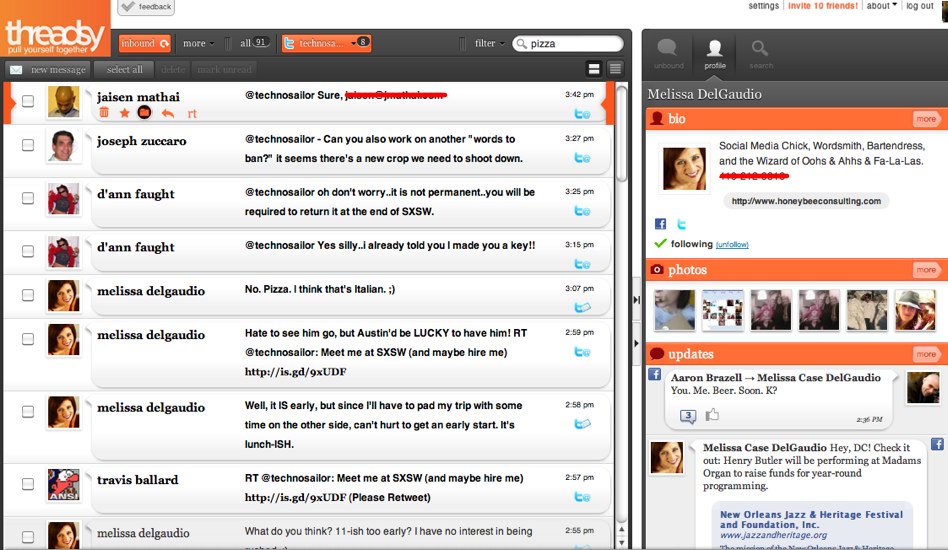
Task: Click the small arrow handle on panel divider
Action: point(636,343)
